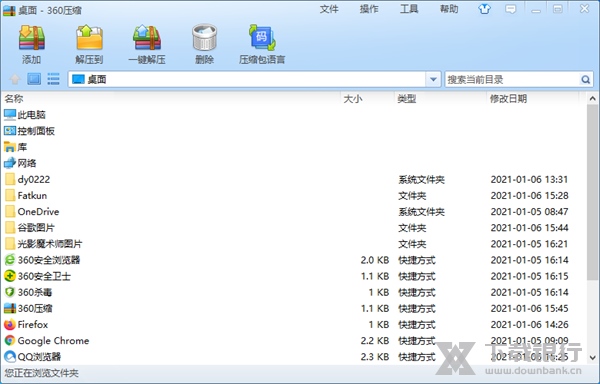The image size is (600, 384).
Task: Click the 1.1 KB size of 360安全卫士
Action: (x=375, y=276)
